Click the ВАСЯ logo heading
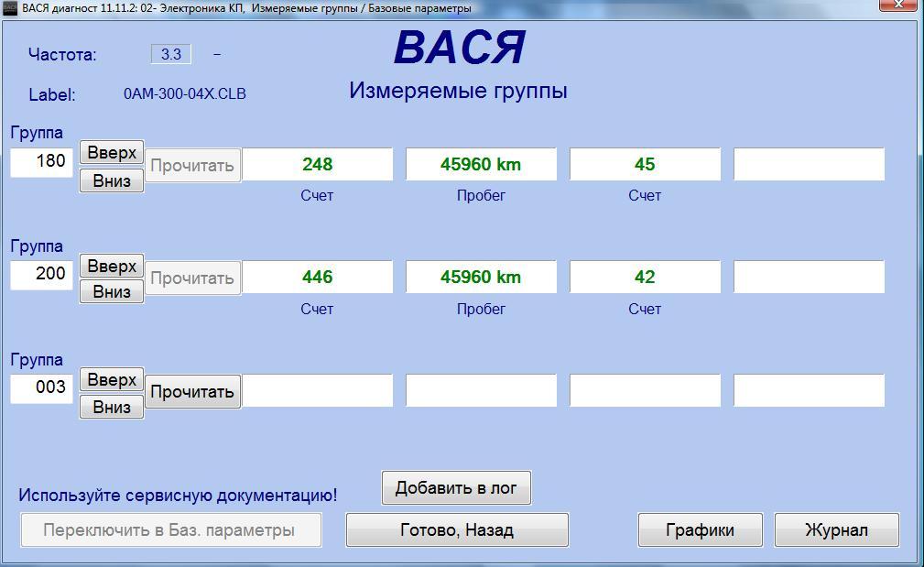The height and width of the screenshot is (567, 924). pyautogui.click(x=460, y=47)
